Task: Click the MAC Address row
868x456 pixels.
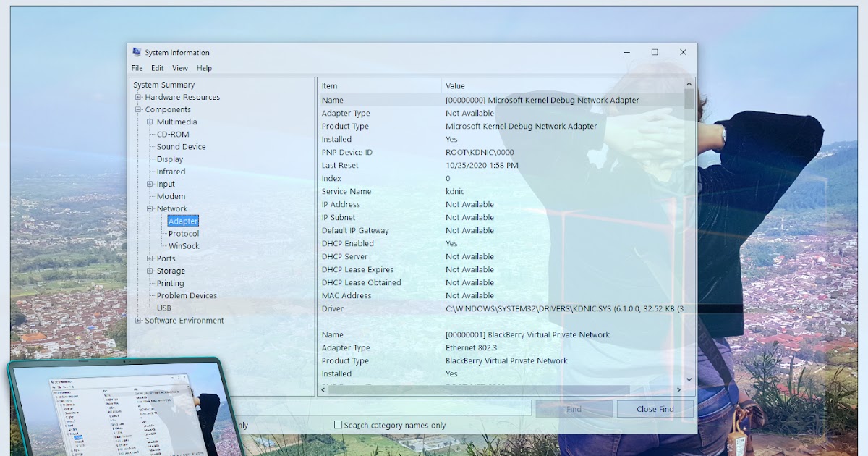Action: click(501, 295)
